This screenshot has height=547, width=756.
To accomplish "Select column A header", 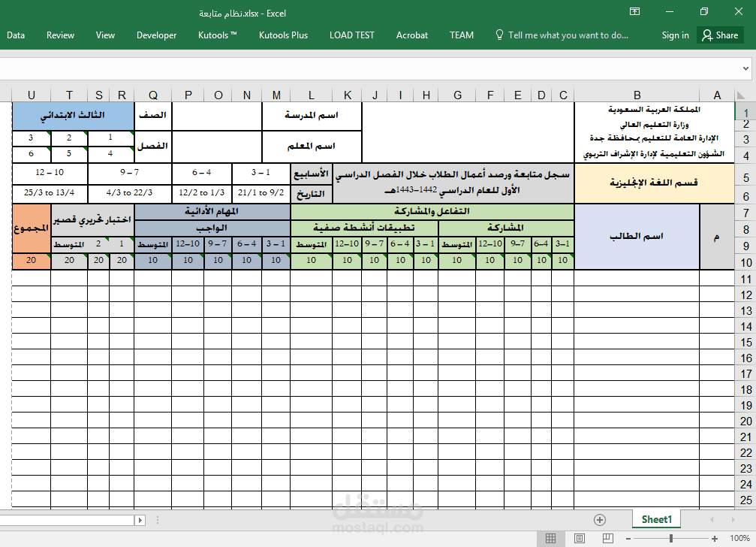I will pyautogui.click(x=717, y=95).
